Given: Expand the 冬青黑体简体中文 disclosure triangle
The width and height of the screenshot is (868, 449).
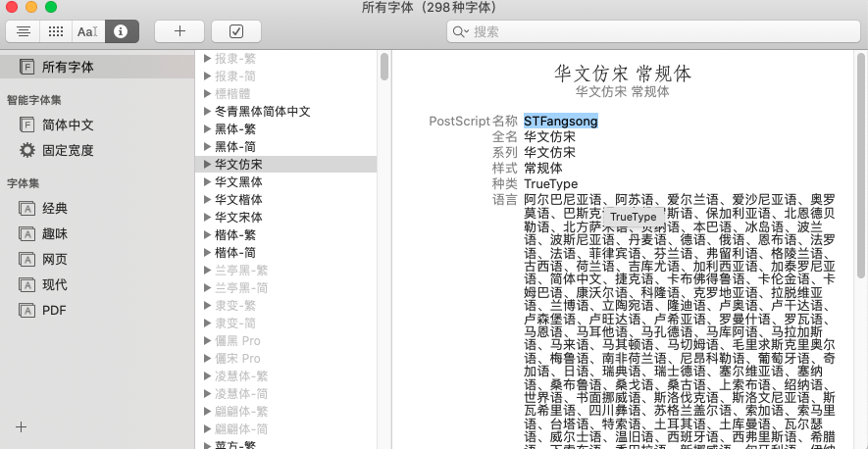Looking at the screenshot, I should (x=208, y=112).
